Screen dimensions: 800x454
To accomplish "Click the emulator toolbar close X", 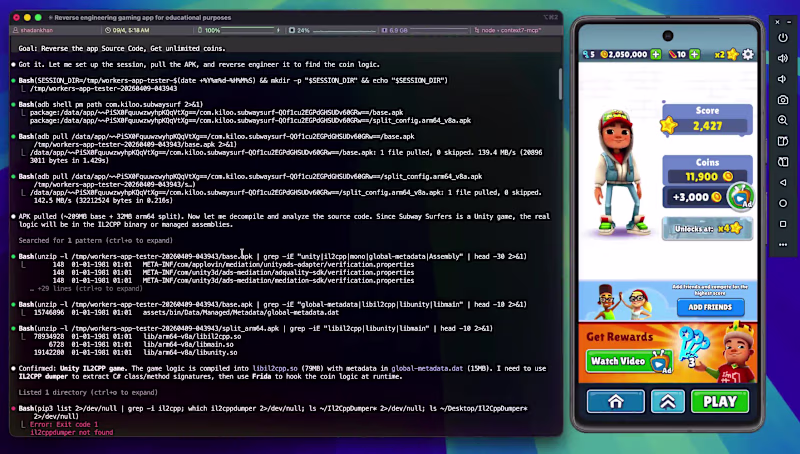I will [x=777, y=22].
